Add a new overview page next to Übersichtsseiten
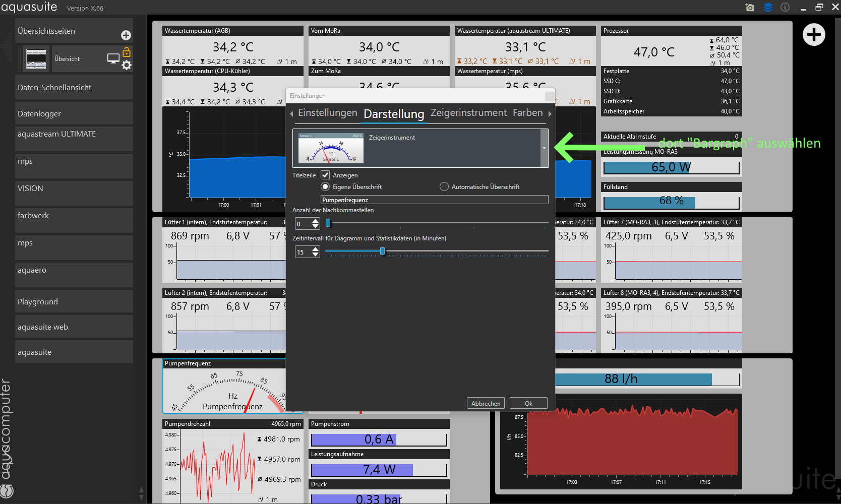 point(126,35)
